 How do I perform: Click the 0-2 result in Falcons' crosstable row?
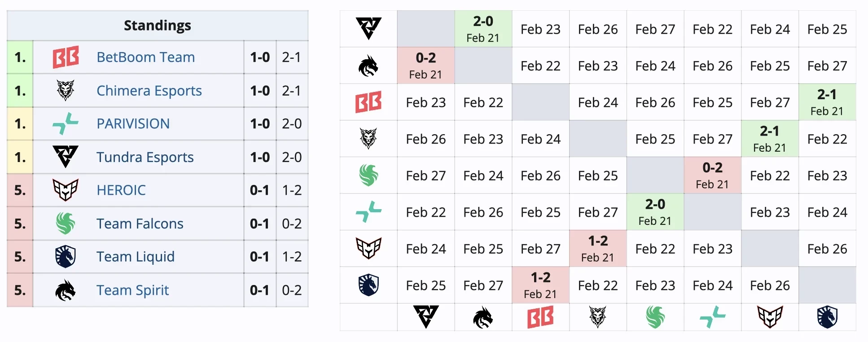tap(712, 168)
